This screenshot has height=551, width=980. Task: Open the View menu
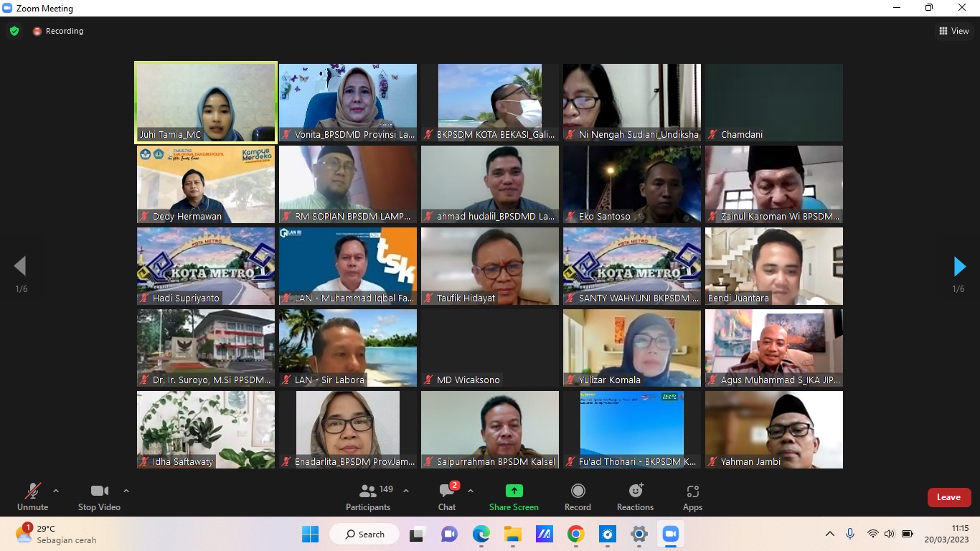tap(956, 31)
